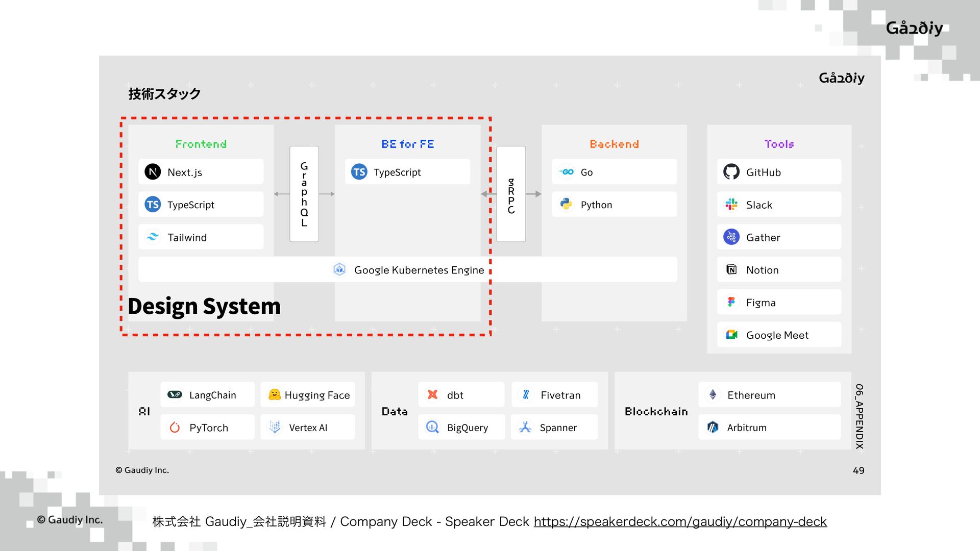Click the PyTorch flame icon
The width and height of the screenshot is (980, 551).
click(x=175, y=427)
